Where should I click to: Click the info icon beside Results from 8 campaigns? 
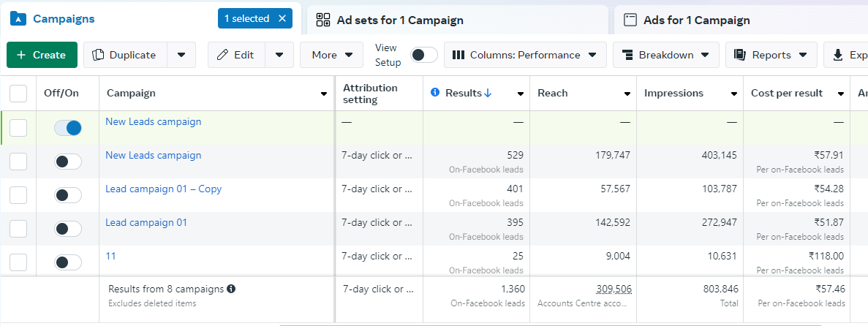click(231, 289)
